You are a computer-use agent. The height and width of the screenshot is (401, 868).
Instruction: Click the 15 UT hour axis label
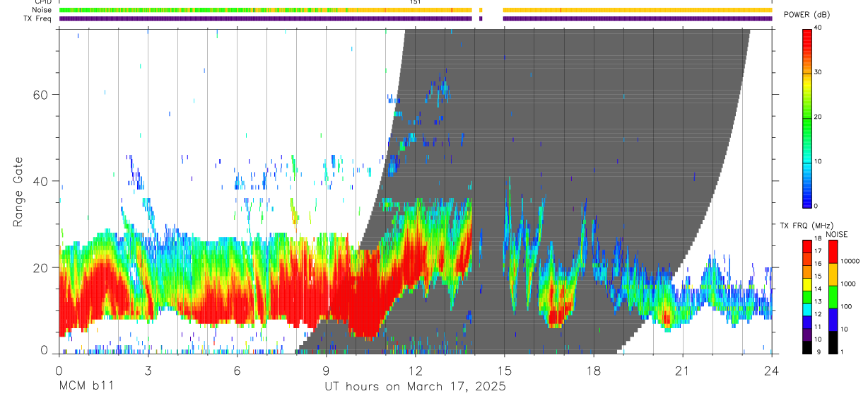504,371
